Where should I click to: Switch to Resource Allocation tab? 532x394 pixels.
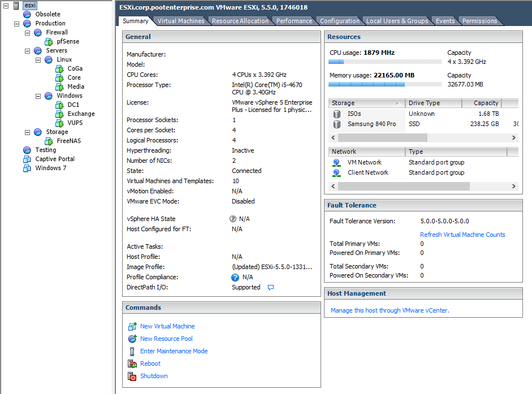pyautogui.click(x=240, y=21)
